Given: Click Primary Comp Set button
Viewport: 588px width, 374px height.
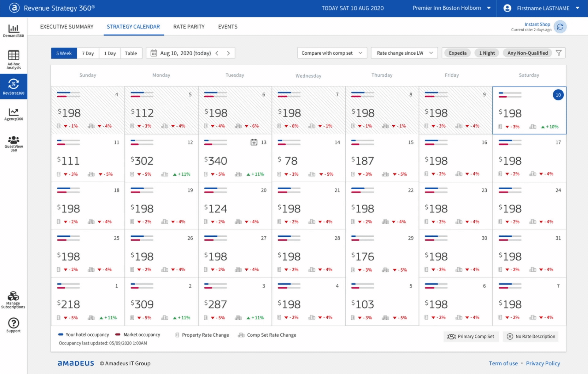Looking at the screenshot, I should 471,337.
